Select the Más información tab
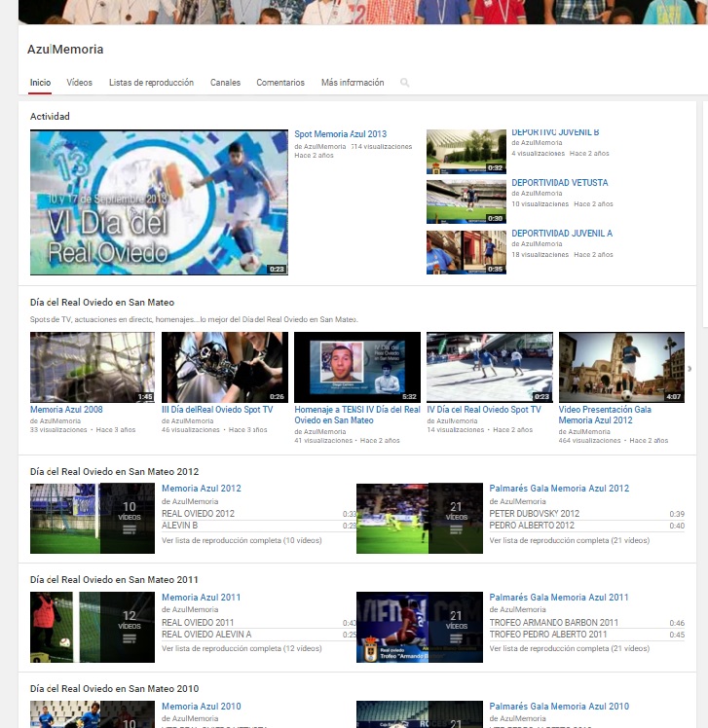The width and height of the screenshot is (708, 728). [x=353, y=83]
